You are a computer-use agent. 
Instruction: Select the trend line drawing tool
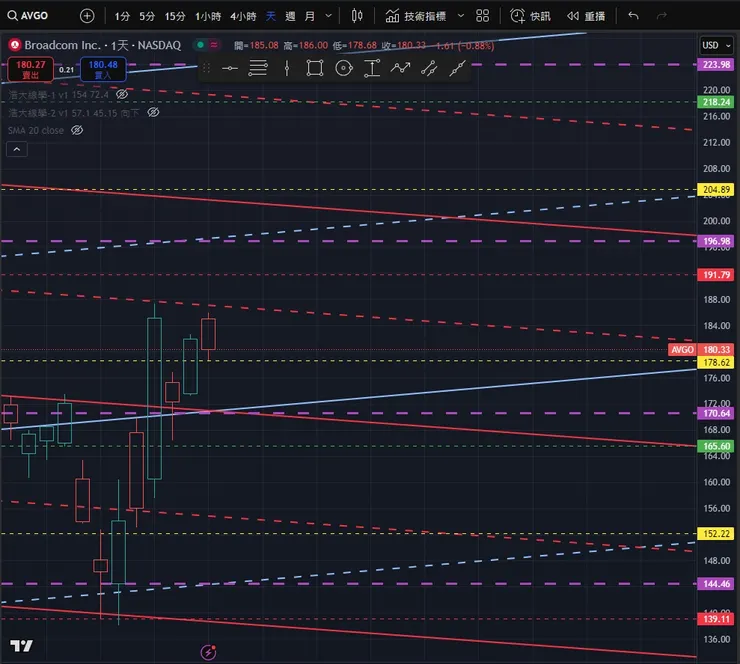[457, 68]
